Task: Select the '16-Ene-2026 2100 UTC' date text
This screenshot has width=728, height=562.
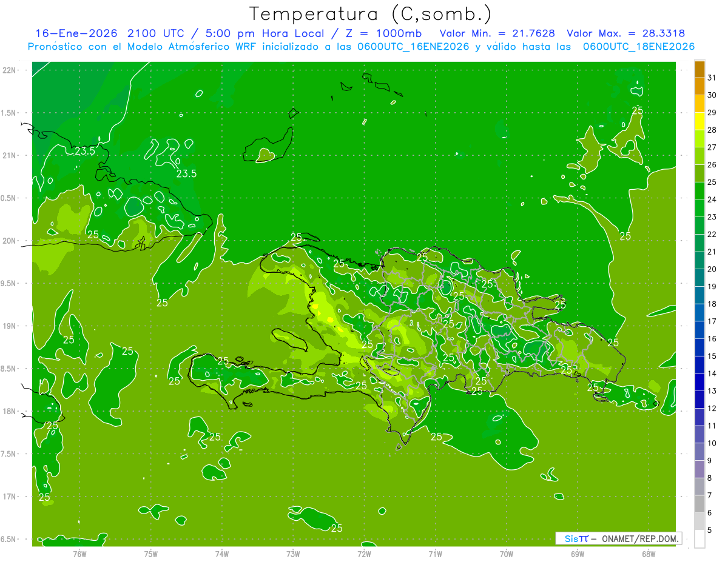Action: 112,33
